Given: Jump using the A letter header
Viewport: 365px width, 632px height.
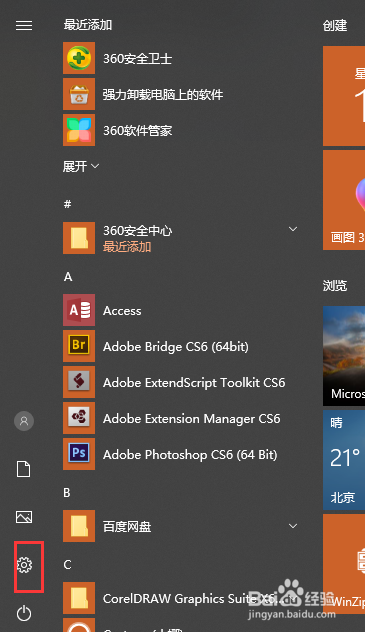Looking at the screenshot, I should coord(68,277).
